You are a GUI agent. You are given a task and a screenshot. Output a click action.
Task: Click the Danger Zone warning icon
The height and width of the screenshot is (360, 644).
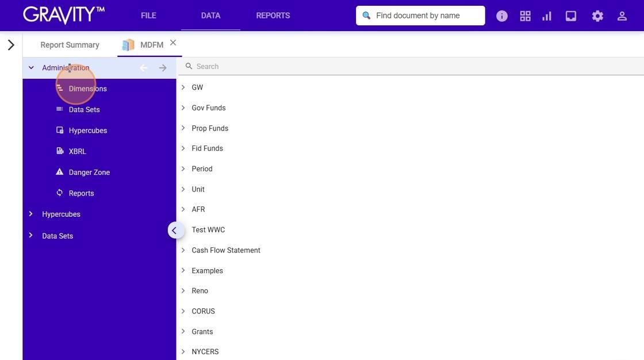[x=60, y=171]
